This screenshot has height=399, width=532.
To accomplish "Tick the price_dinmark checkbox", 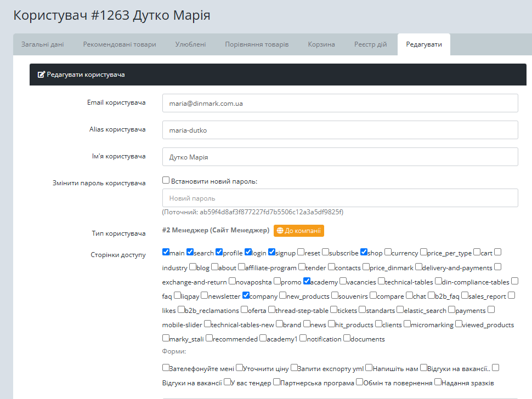I will [x=366, y=267].
